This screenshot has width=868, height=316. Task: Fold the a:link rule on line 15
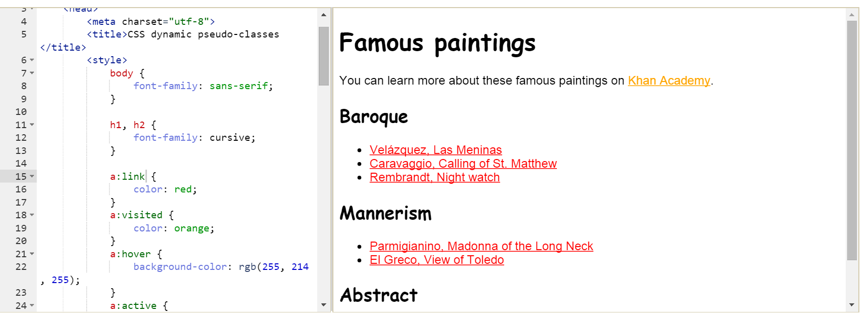(32, 177)
